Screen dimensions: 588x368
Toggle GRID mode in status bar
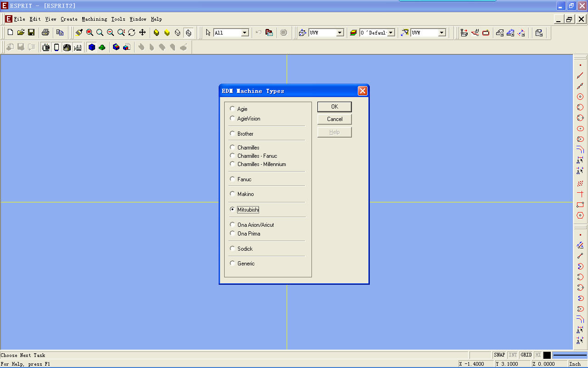526,355
